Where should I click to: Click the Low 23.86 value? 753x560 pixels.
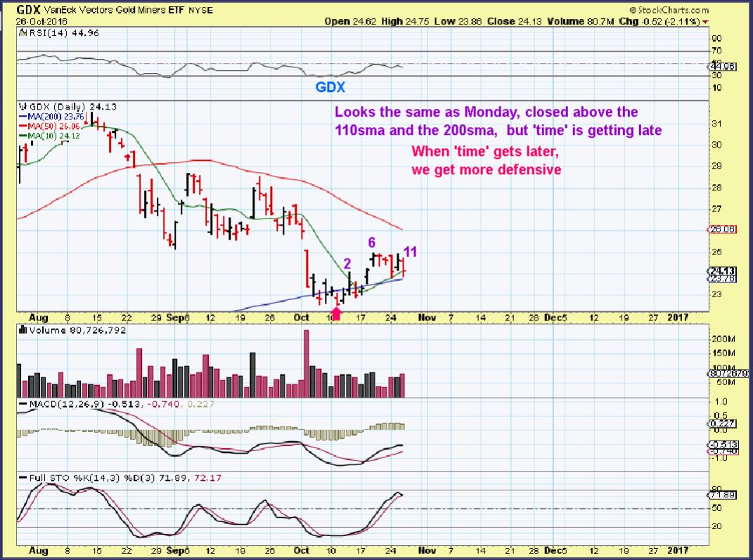tap(457, 22)
